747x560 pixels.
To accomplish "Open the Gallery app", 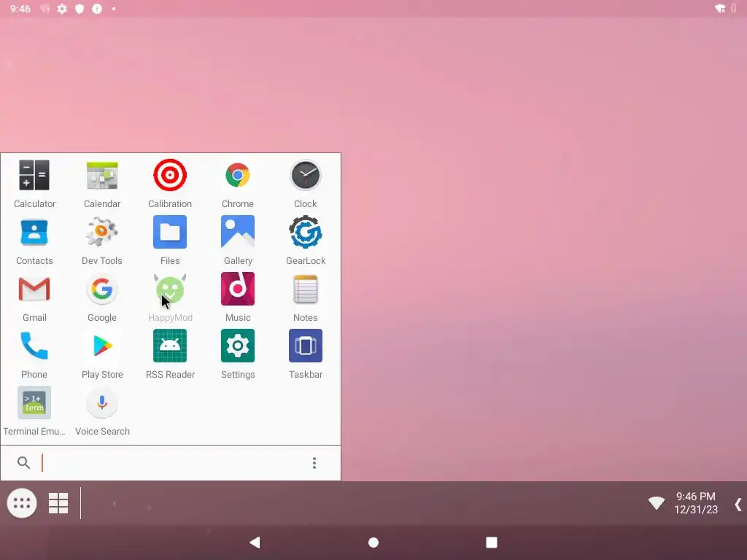I will (238, 241).
